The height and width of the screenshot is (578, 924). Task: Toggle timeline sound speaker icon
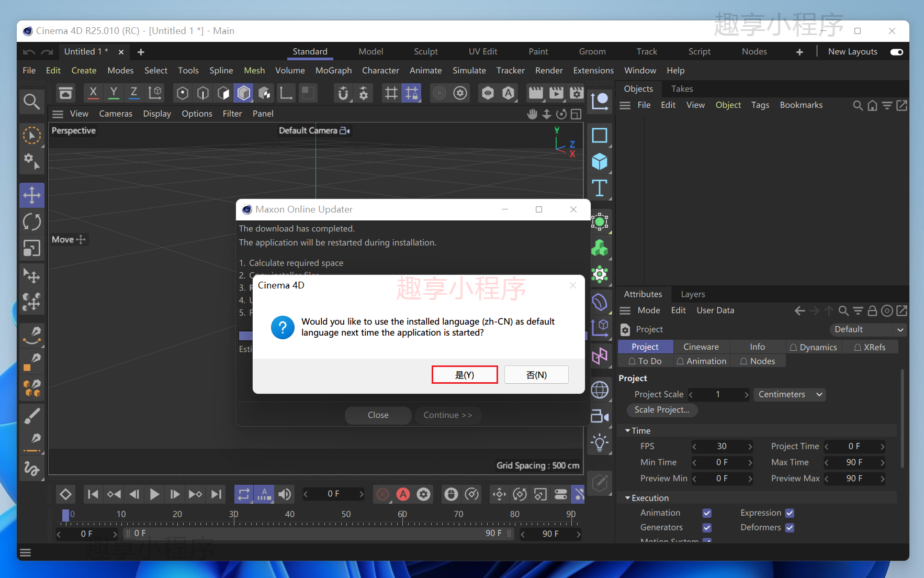point(285,494)
